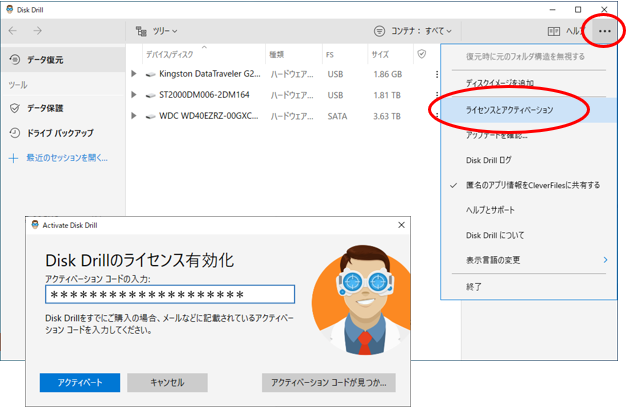The height and width of the screenshot is (408, 628).
Task: Click the ヘルプ book icon
Action: coord(554,31)
